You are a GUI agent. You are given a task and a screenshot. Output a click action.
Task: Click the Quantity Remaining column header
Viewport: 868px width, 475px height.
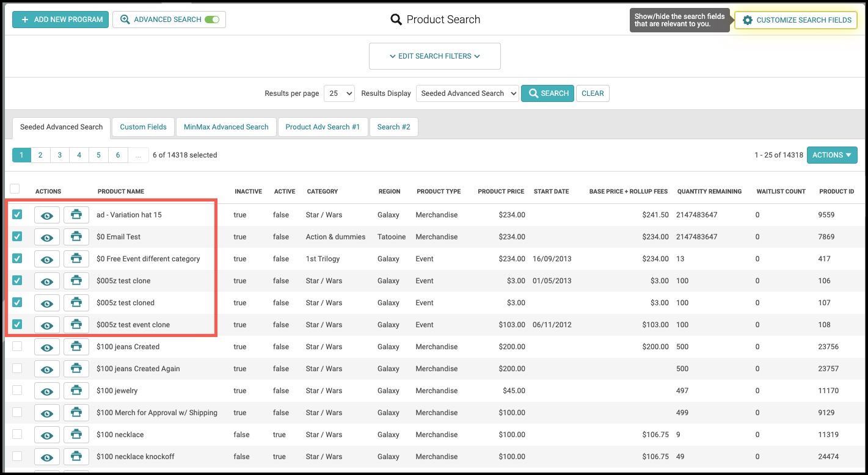[x=709, y=192]
